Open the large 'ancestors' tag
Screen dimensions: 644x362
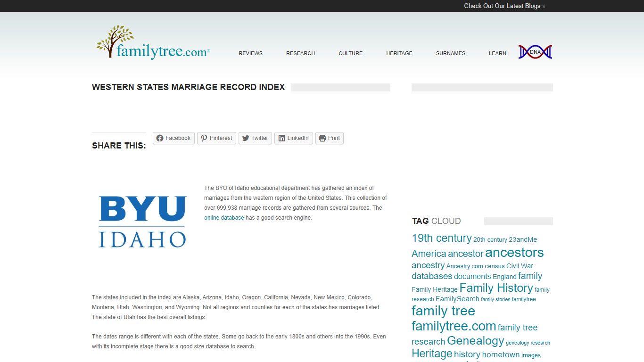tap(514, 253)
